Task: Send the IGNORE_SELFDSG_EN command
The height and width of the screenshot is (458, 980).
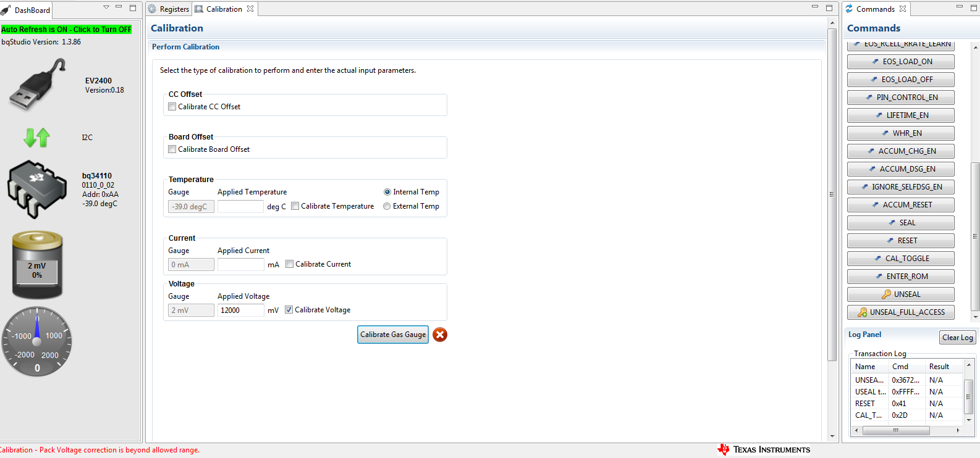Action: coord(900,187)
